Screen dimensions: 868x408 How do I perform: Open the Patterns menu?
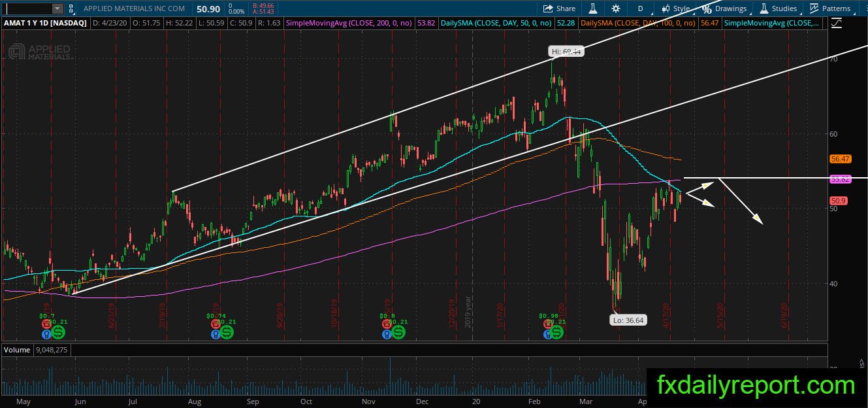pos(830,8)
